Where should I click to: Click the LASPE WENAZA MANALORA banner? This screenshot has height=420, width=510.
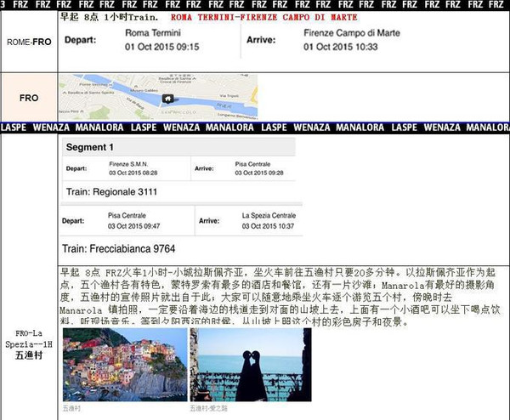pos(255,126)
